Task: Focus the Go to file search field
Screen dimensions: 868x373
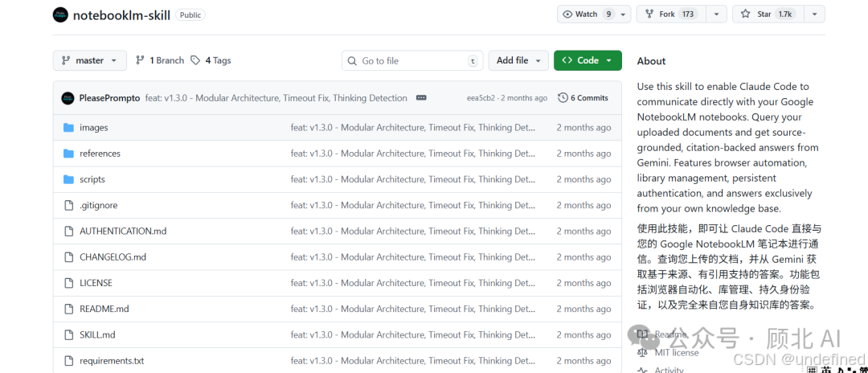Action: [412, 60]
